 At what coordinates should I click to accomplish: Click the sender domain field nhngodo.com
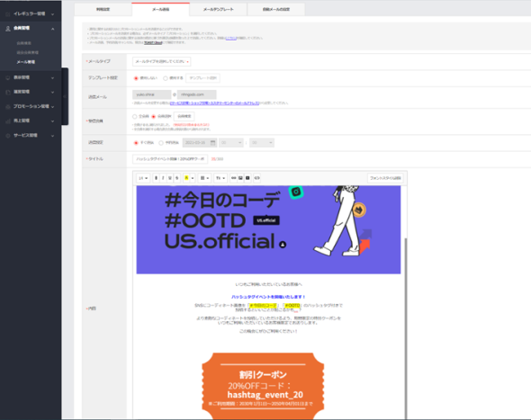pos(197,94)
